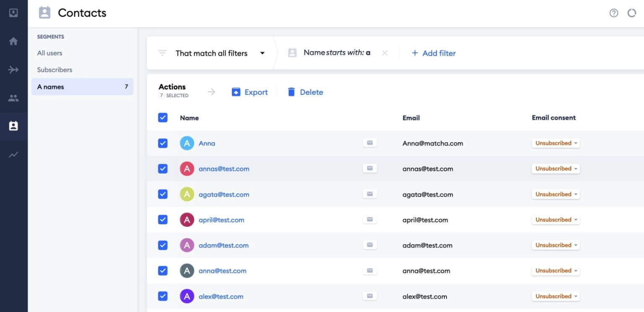Delete the selected contacts
Viewport: 644px width, 312px height.
tap(305, 92)
